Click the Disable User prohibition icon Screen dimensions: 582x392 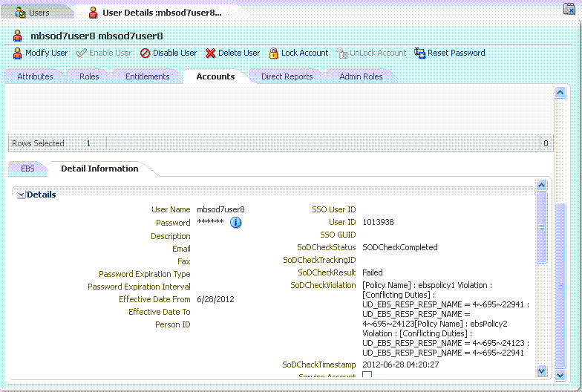[x=145, y=53]
